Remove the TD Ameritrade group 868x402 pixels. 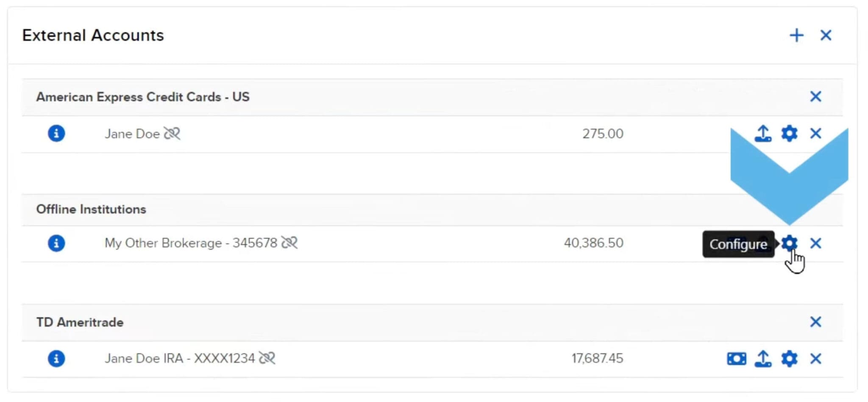[816, 322]
